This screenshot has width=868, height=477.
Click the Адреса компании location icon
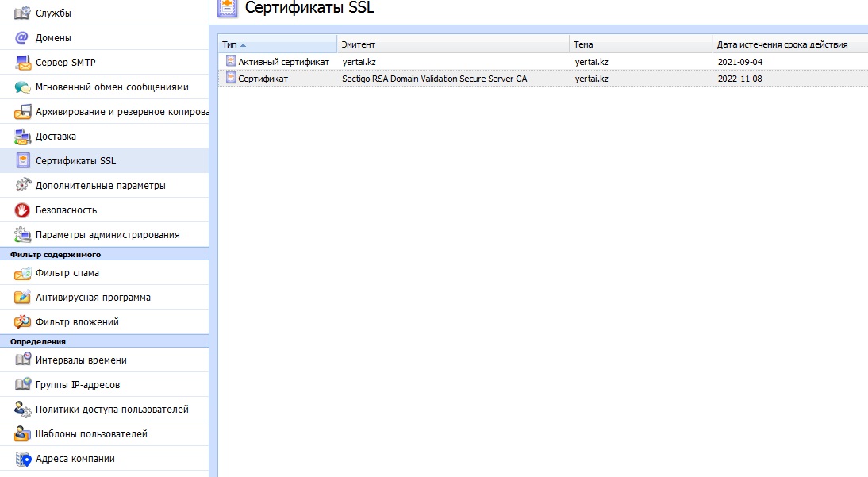[x=22, y=459]
